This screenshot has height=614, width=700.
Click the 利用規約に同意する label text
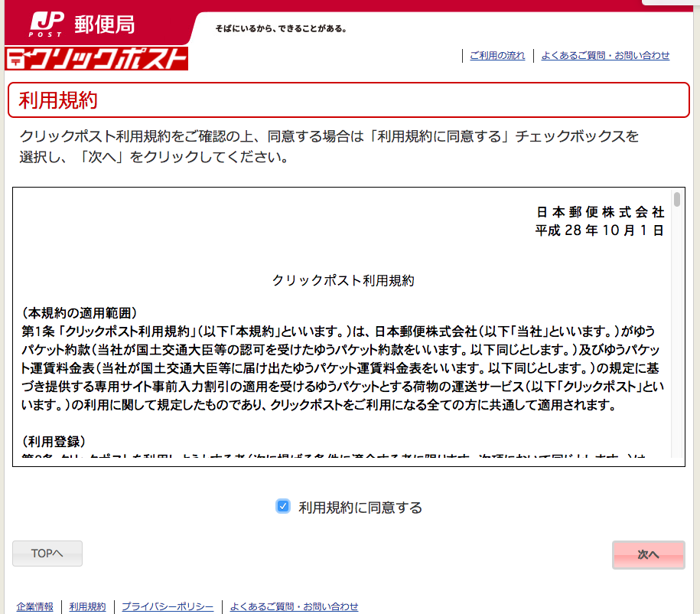coord(360,507)
